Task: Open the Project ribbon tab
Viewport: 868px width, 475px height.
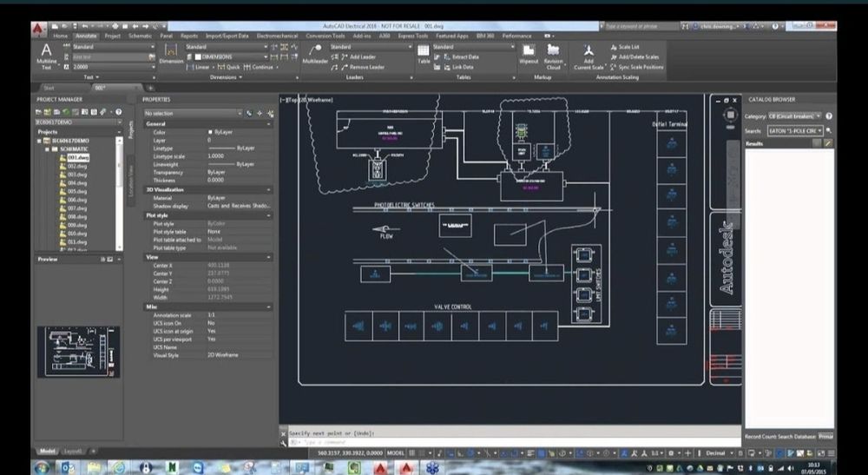Action: (x=112, y=36)
